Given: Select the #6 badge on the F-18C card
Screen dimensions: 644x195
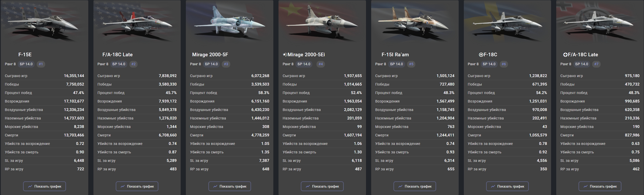Looking at the screenshot, I should coord(504,64).
